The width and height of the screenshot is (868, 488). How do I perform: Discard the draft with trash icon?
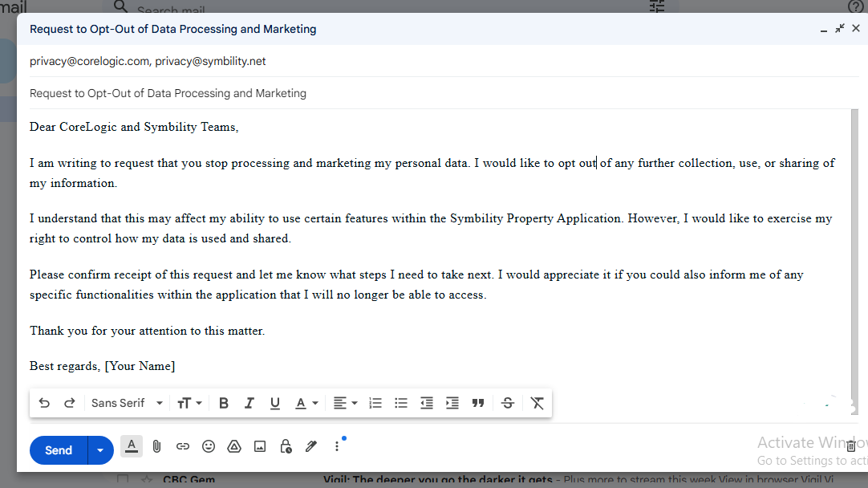851,445
